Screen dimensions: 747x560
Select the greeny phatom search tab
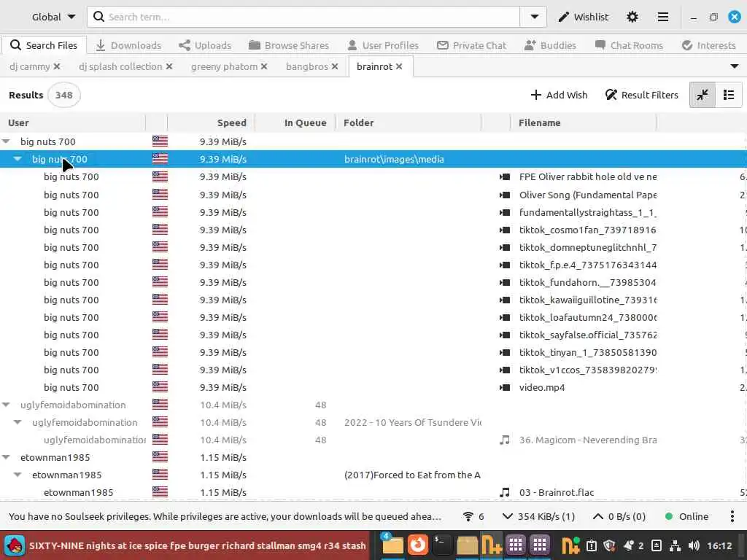pos(224,66)
